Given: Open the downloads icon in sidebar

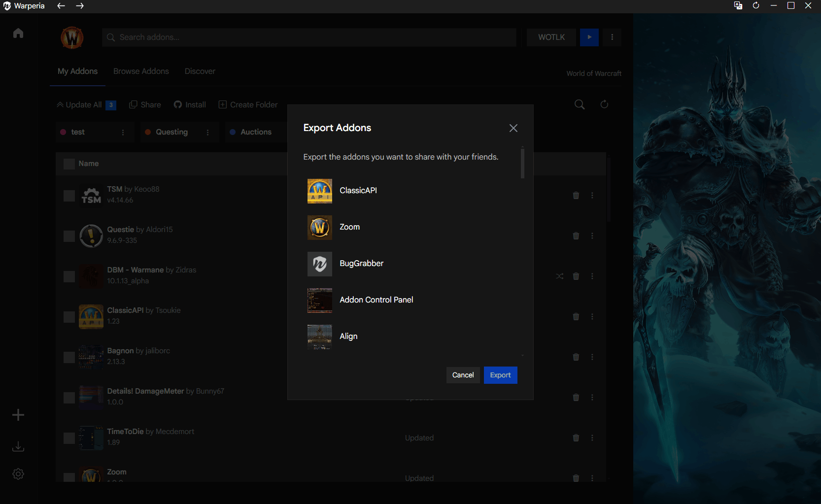Looking at the screenshot, I should pyautogui.click(x=18, y=446).
